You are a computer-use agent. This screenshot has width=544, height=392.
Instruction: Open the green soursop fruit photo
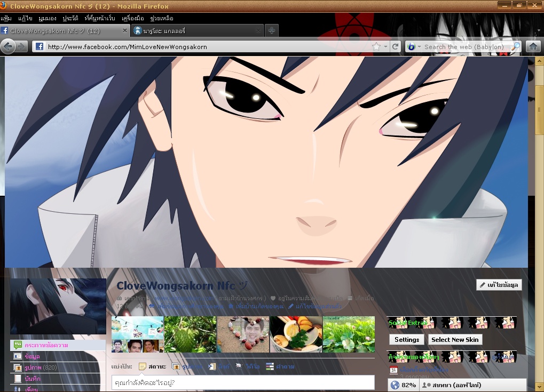[190, 334]
